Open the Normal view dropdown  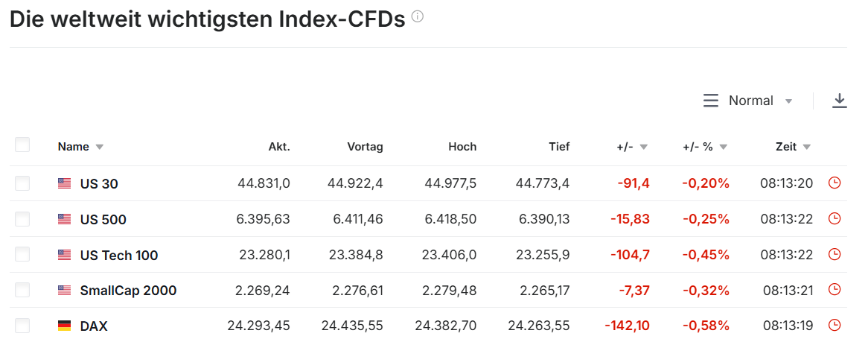(x=748, y=101)
